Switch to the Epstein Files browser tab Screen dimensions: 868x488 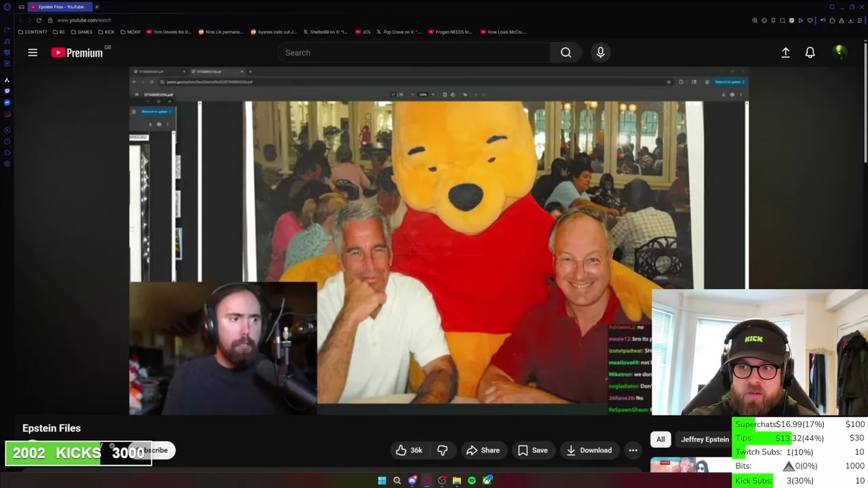coord(60,7)
